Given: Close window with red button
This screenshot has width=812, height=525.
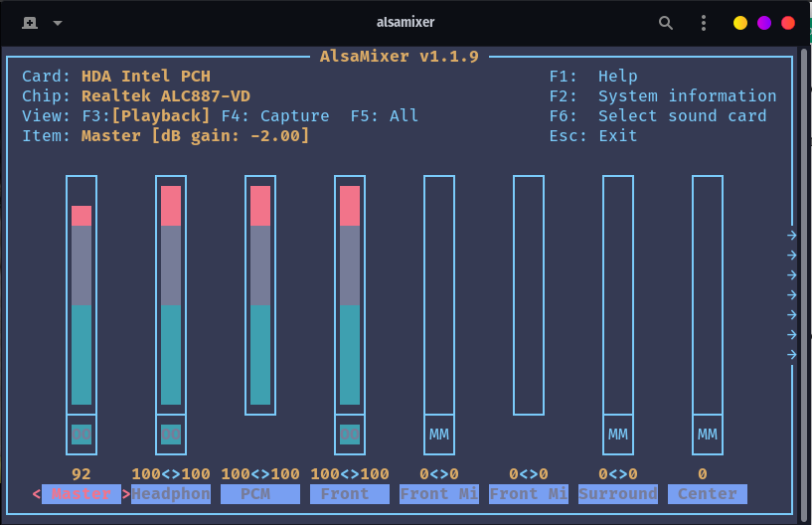Looking at the screenshot, I should point(788,23).
